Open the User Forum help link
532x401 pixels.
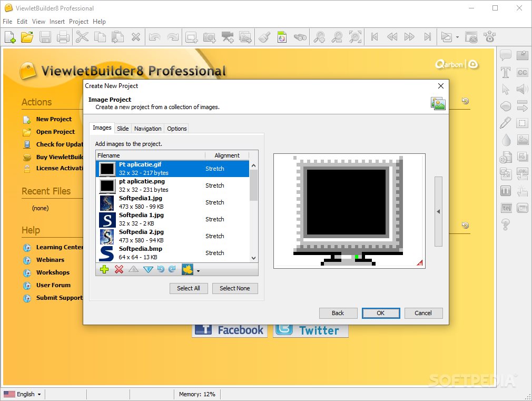53,285
